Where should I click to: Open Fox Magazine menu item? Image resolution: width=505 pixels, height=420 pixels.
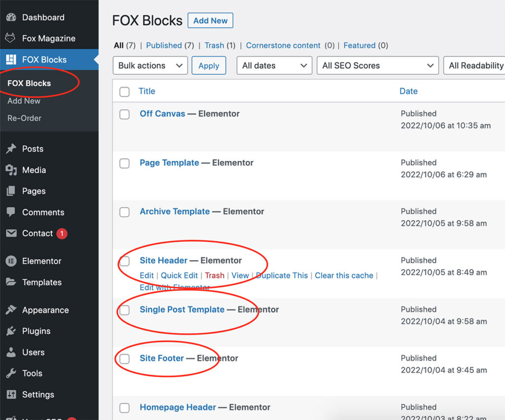[x=49, y=38]
